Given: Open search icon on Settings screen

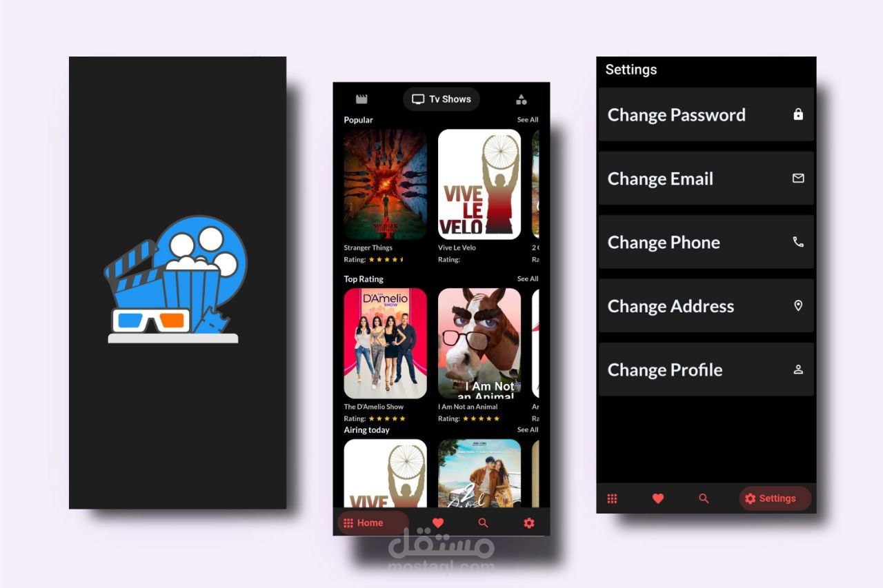Looking at the screenshot, I should coord(704,498).
